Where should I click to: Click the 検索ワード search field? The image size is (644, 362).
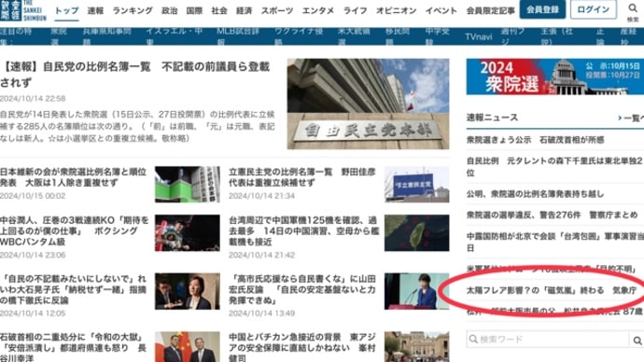click(548, 340)
